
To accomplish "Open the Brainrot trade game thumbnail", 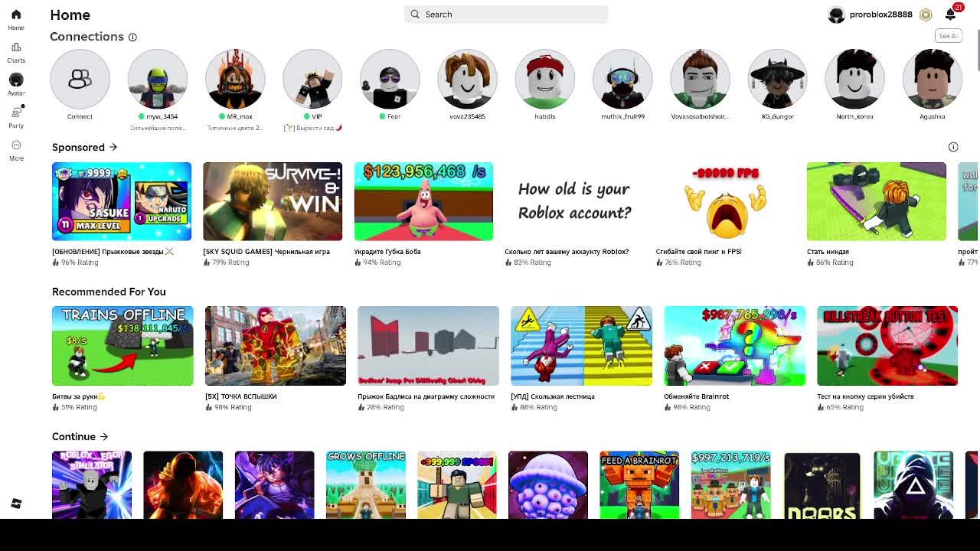I will [x=734, y=346].
